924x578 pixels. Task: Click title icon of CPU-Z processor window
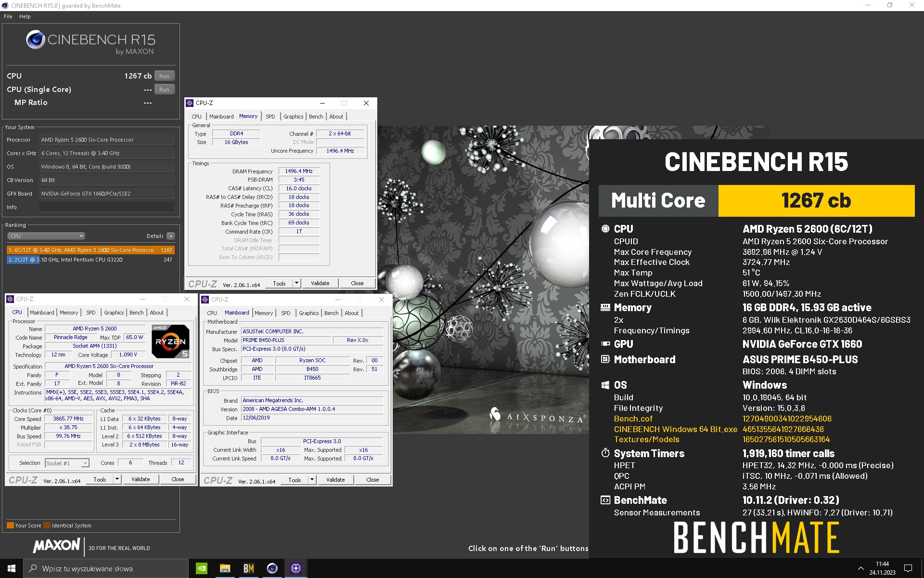point(11,299)
